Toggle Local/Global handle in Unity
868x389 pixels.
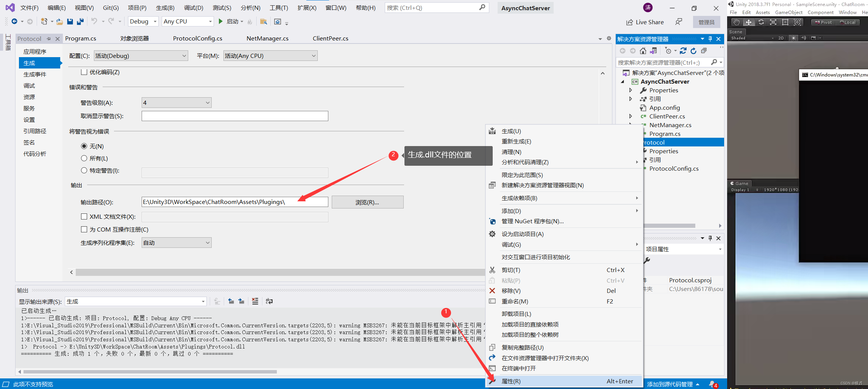click(847, 22)
